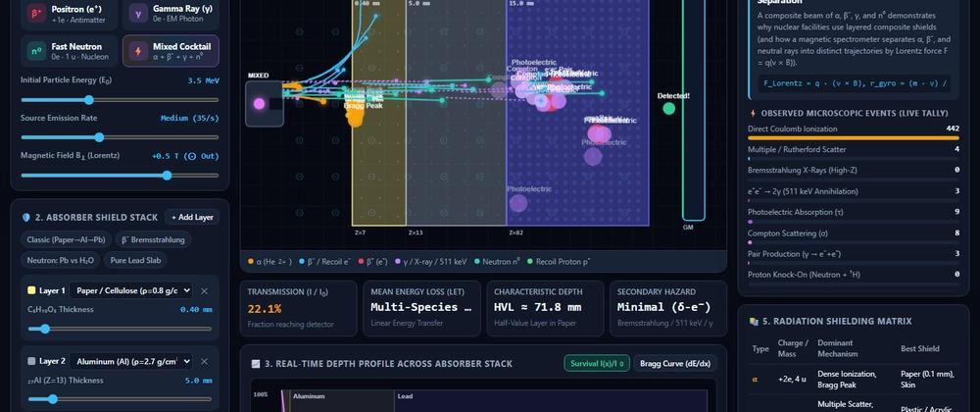Image resolution: width=980 pixels, height=412 pixels.
Task: Click the shield icon beside Absorber Shield Stack
Action: [x=26, y=218]
